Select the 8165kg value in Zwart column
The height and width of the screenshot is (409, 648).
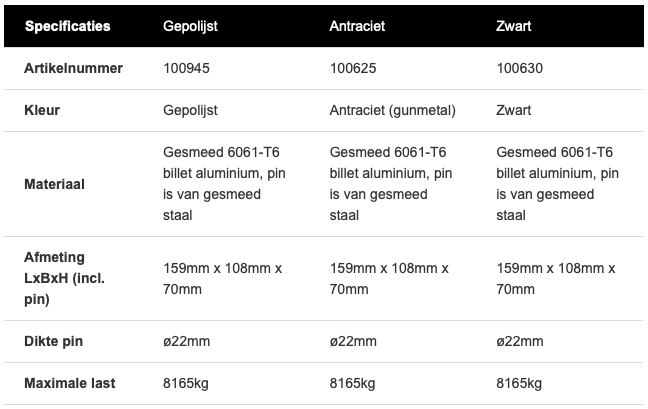518,383
